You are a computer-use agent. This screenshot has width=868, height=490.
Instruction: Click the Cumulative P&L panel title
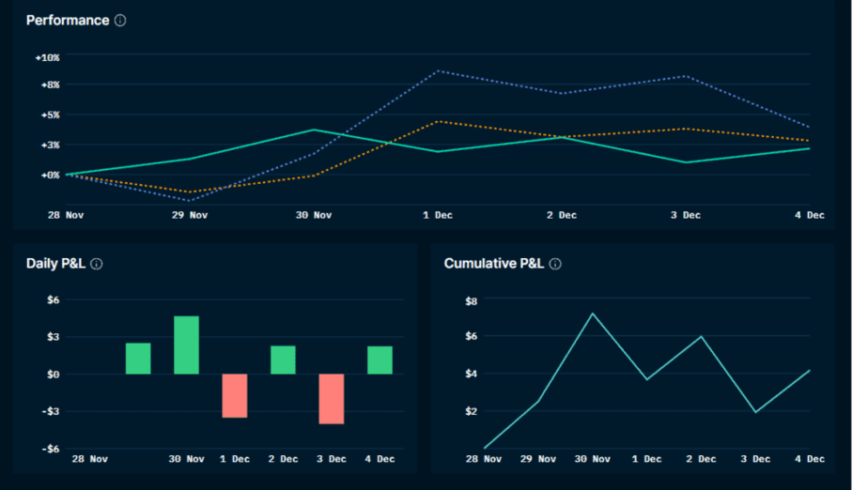493,264
